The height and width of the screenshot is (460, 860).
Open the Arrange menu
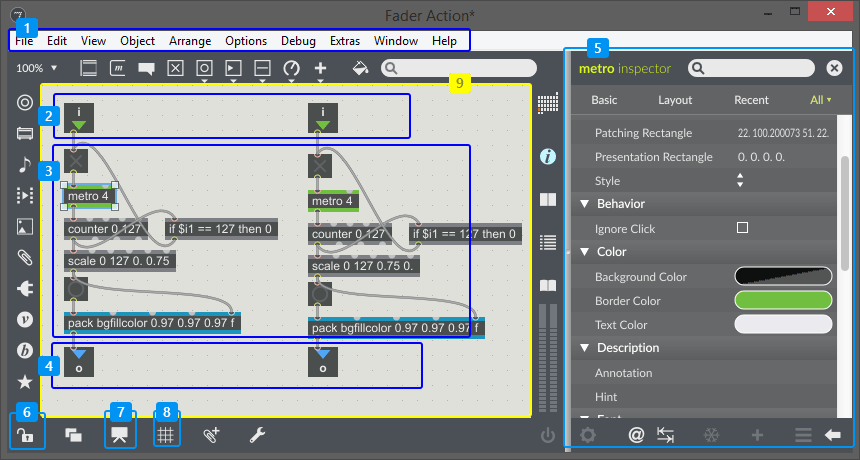190,41
